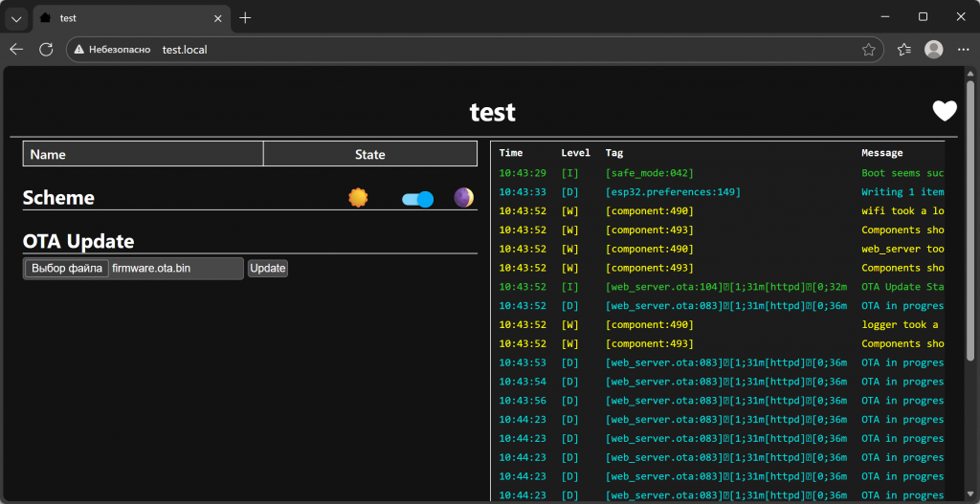Go back to the previous page
The width and height of the screenshot is (980, 504).
point(16,50)
